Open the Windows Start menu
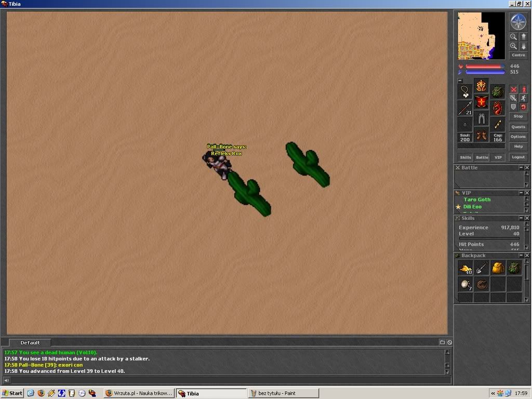The image size is (532, 399). click(x=12, y=393)
